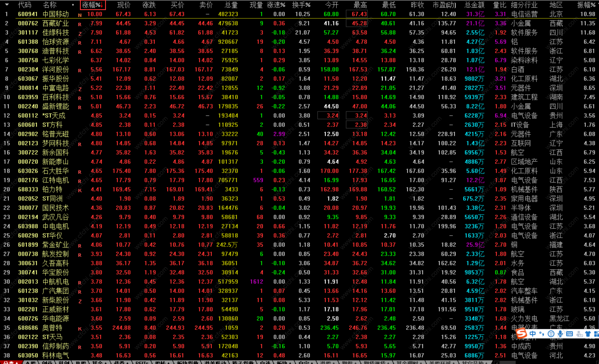Toggle Chinese punctuation mode in Sogou bar
Viewport: 599px width, 364px height.
click(x=542, y=334)
